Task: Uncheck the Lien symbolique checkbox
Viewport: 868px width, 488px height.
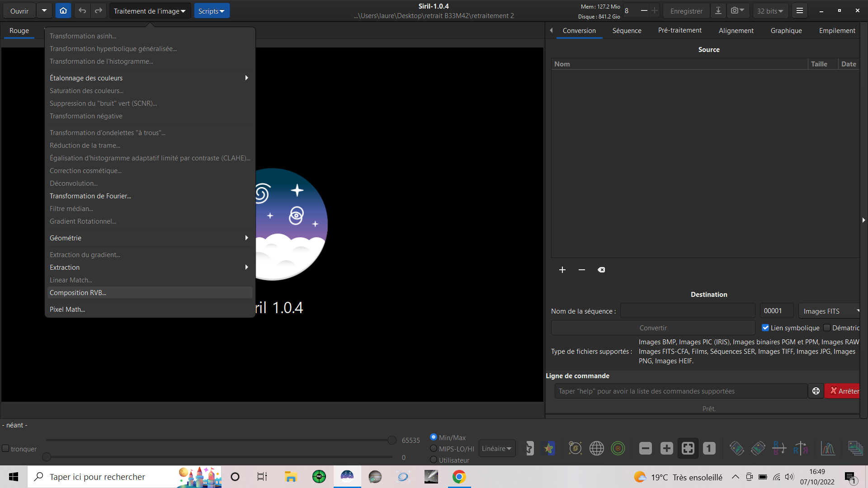Action: tap(765, 328)
